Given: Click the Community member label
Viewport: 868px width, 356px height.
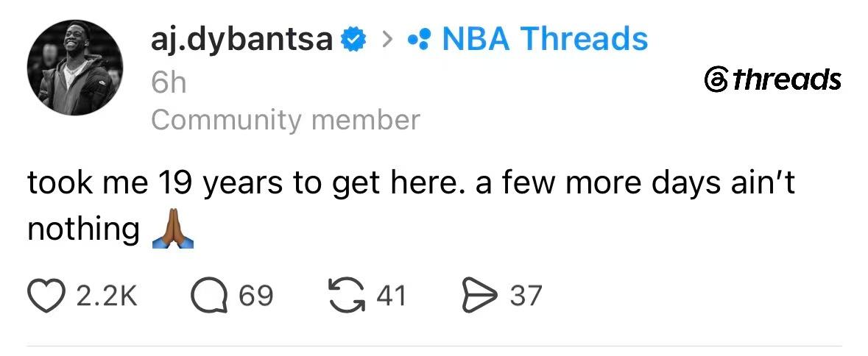Looking at the screenshot, I should (286, 120).
